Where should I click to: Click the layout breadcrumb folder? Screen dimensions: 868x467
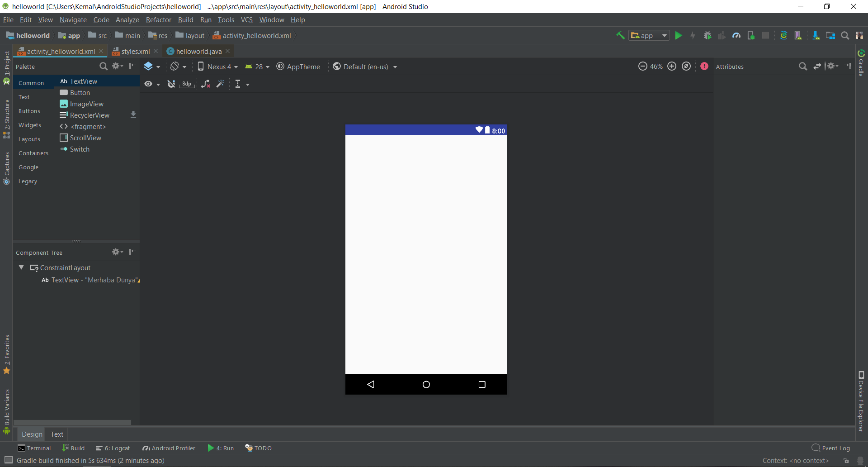pyautogui.click(x=190, y=35)
